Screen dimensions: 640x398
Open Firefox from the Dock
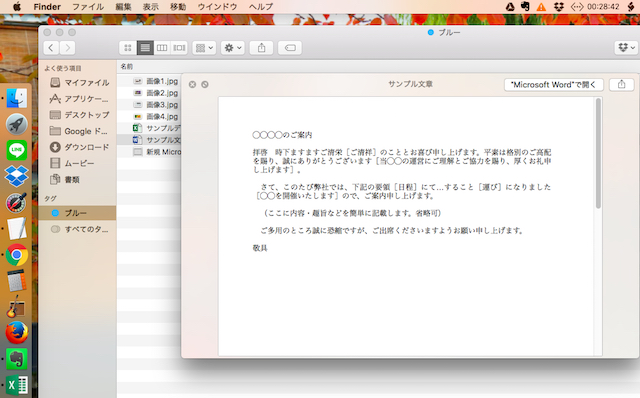[17, 332]
